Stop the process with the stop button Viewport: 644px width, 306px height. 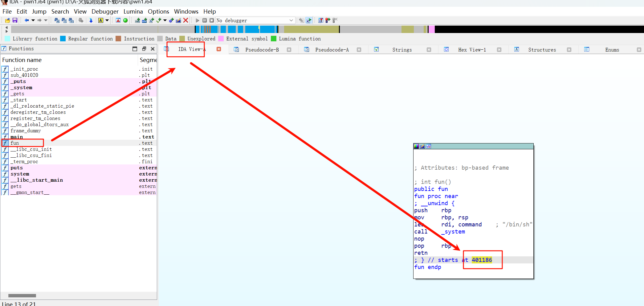tap(212, 20)
